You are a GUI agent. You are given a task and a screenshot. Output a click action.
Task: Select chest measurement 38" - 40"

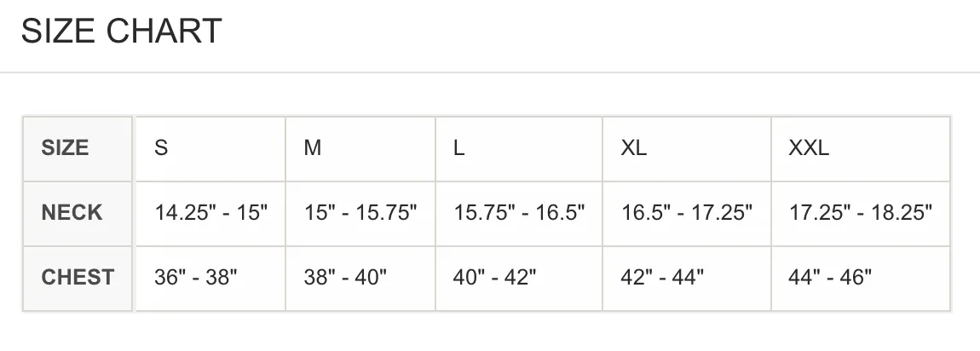tap(360, 278)
